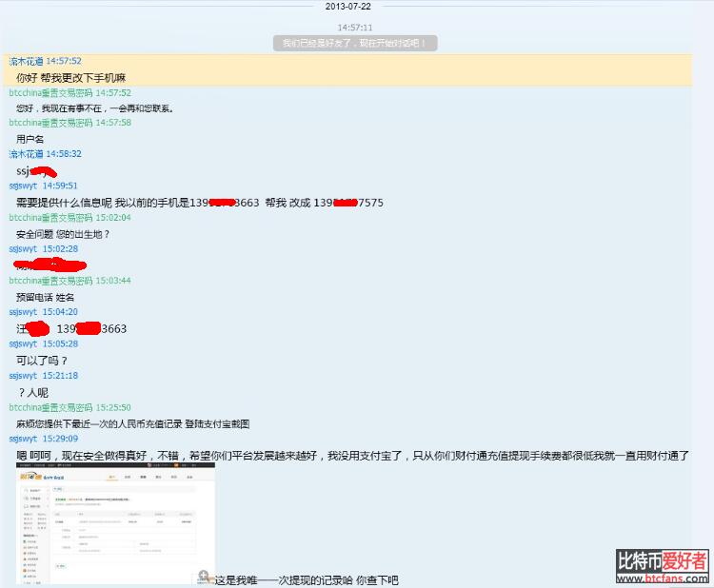Click sender line btcchina重置交易密码 15:03:44
Image resolution: width=714 pixels, height=588 pixels.
coord(70,281)
